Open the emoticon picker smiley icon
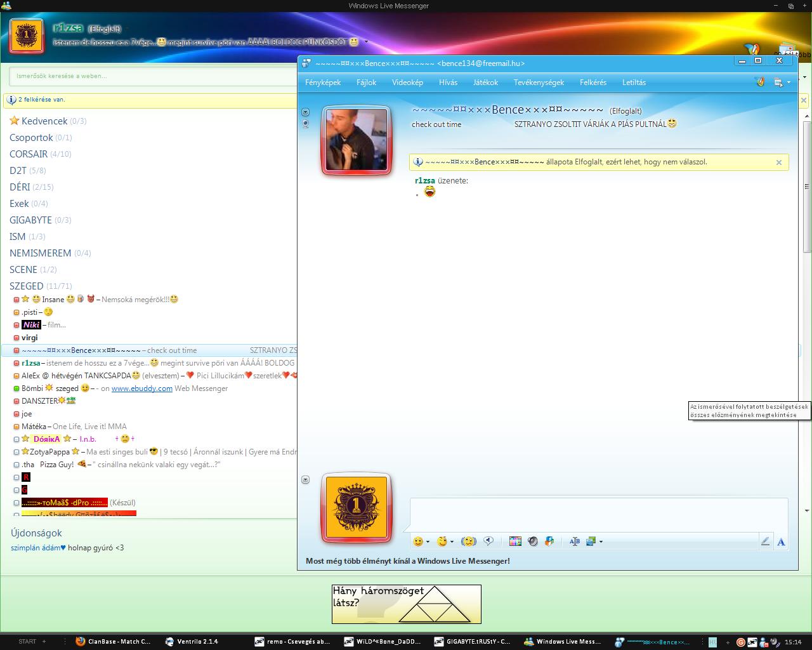 417,541
